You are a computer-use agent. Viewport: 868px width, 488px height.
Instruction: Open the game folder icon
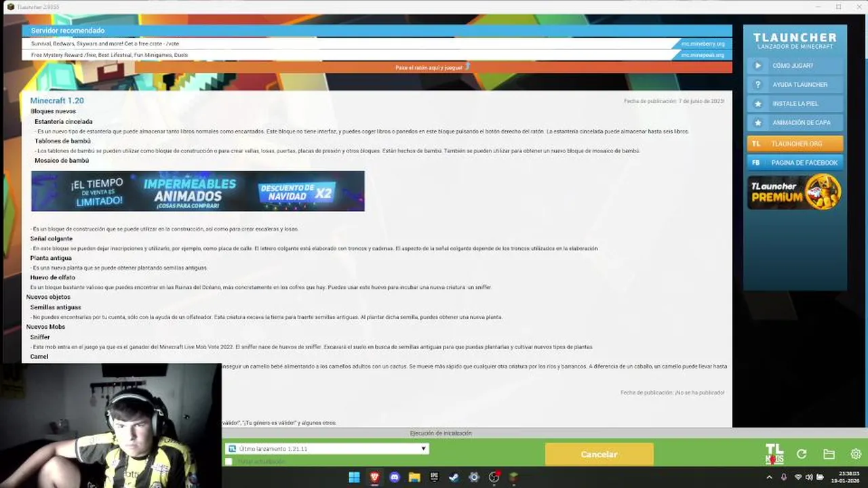click(x=829, y=454)
